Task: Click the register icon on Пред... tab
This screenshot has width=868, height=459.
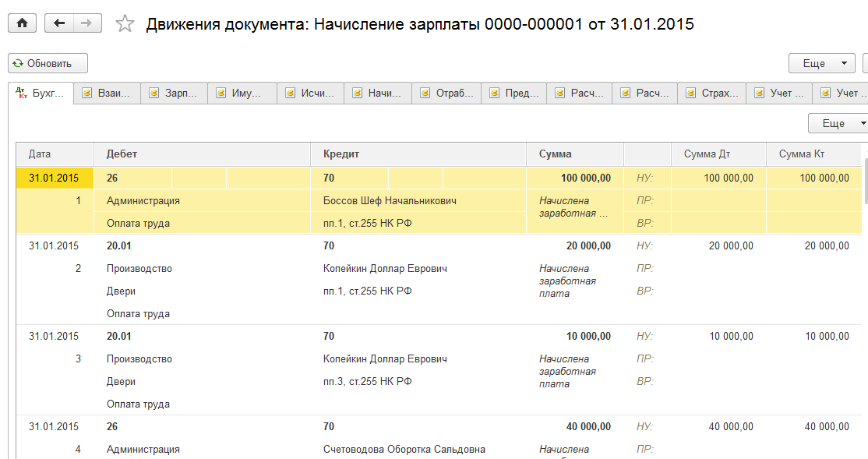Action: 494,93
